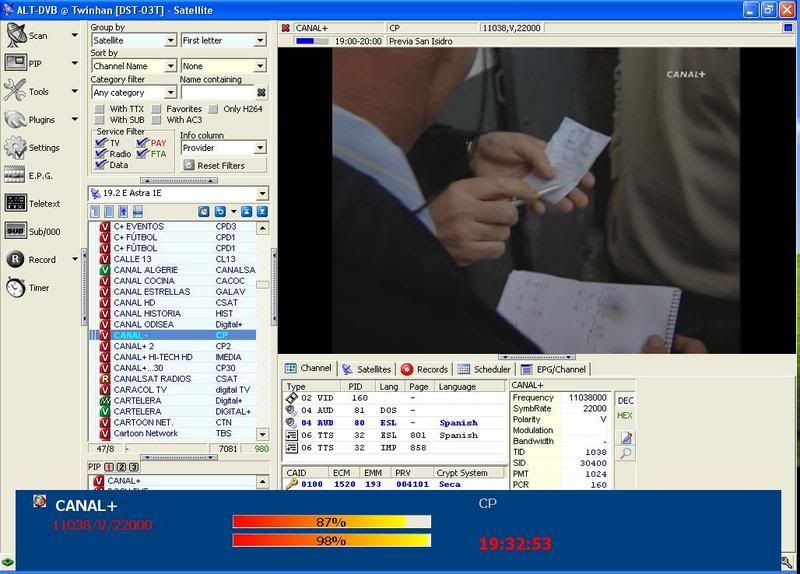Screen dimensions: 800x574
Task: Switch to the Scheduler tab
Action: click(x=484, y=369)
